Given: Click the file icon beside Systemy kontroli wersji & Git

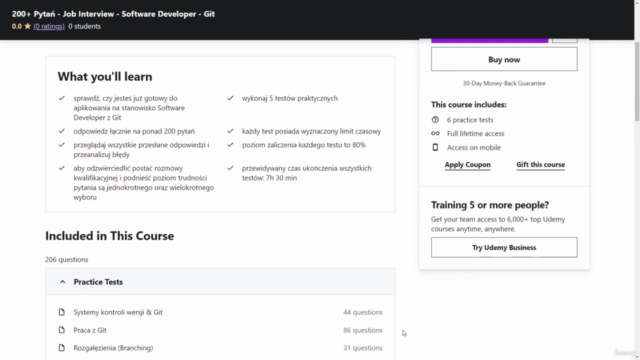Looking at the screenshot, I should (62, 312).
